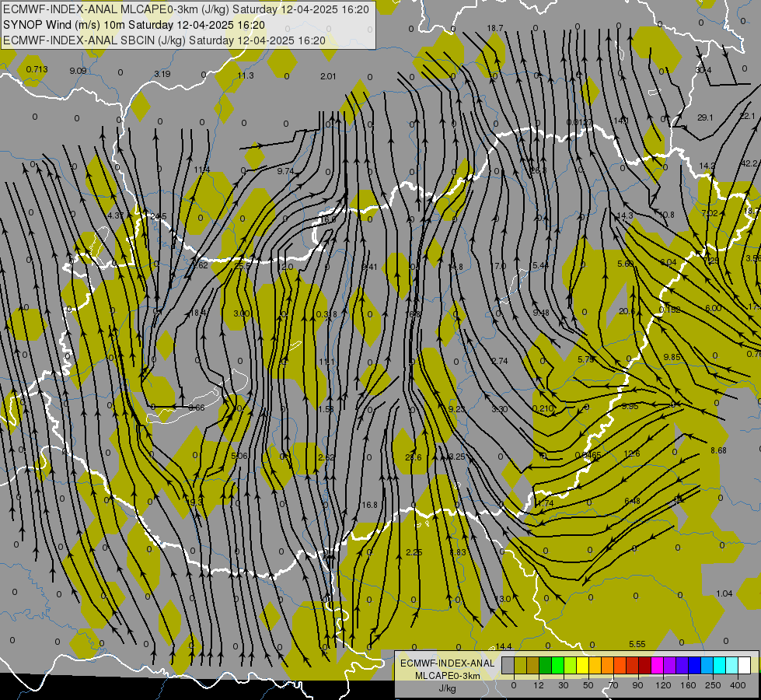The height and width of the screenshot is (700, 761).
Task: Click the magenta legend swatch
Action: (658, 665)
